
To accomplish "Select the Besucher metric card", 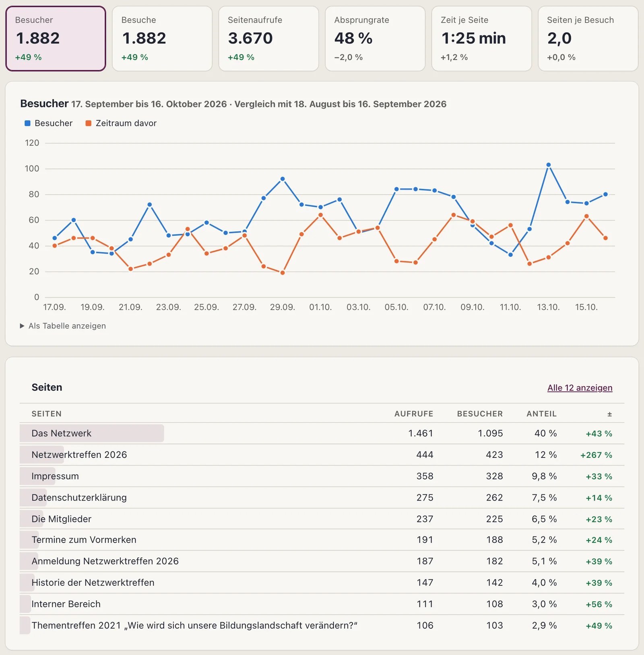I will (x=56, y=39).
